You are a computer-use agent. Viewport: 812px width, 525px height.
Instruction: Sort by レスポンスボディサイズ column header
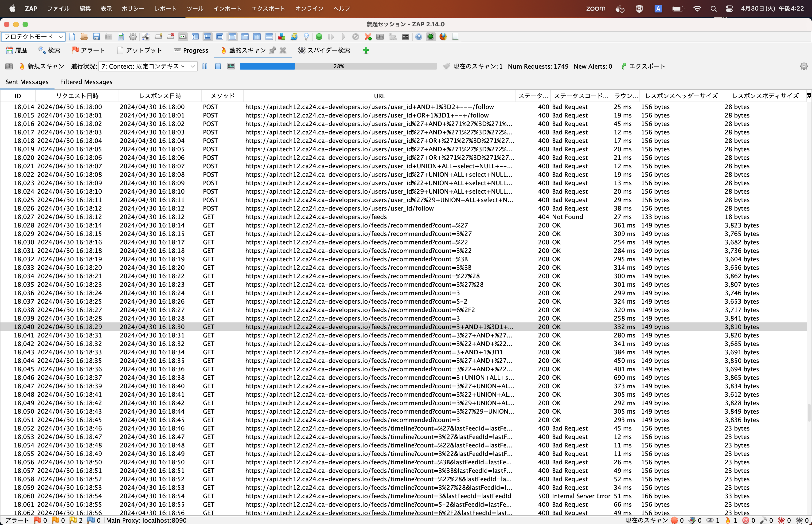click(765, 96)
